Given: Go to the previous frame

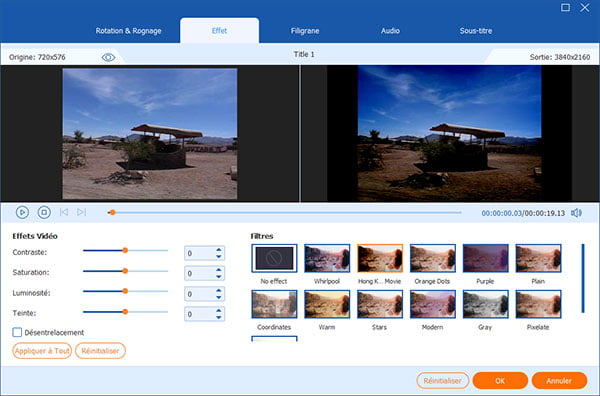Looking at the screenshot, I should click(64, 212).
